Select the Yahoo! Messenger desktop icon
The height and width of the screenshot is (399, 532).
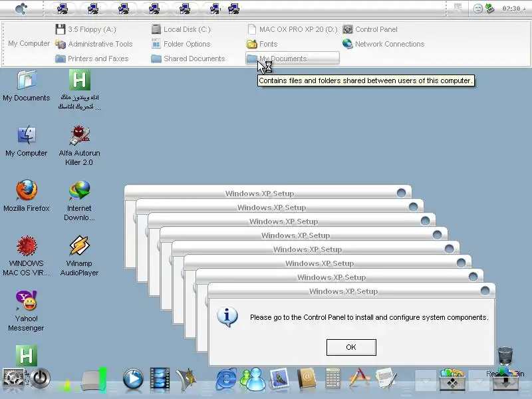(x=27, y=311)
